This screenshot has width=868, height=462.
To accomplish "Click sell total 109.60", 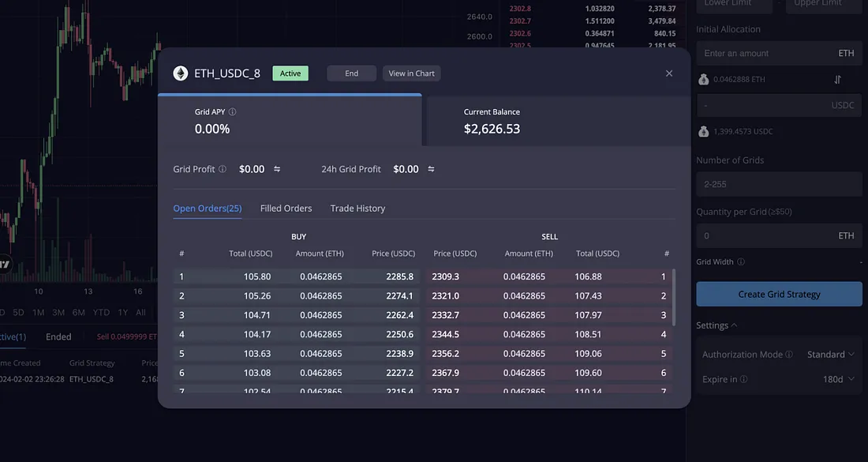I will pos(588,373).
